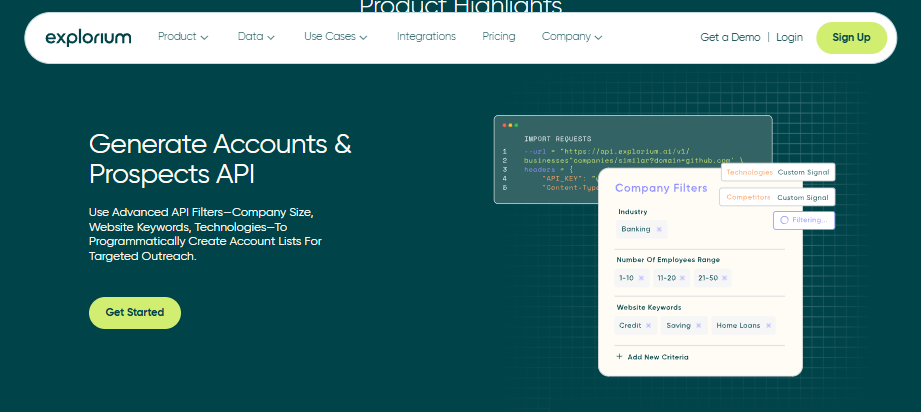The height and width of the screenshot is (412, 921).
Task: Click the Generate Accounts & Prospects API heading
Action: point(220,159)
